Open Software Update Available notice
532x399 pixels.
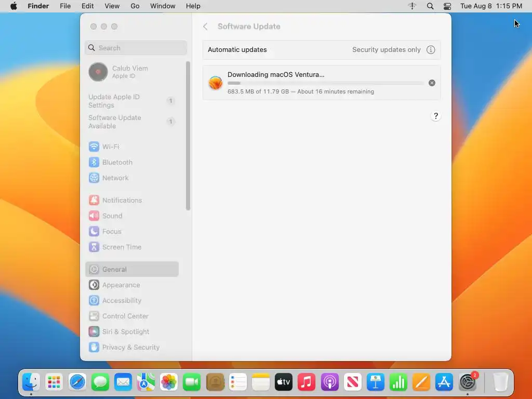131,122
